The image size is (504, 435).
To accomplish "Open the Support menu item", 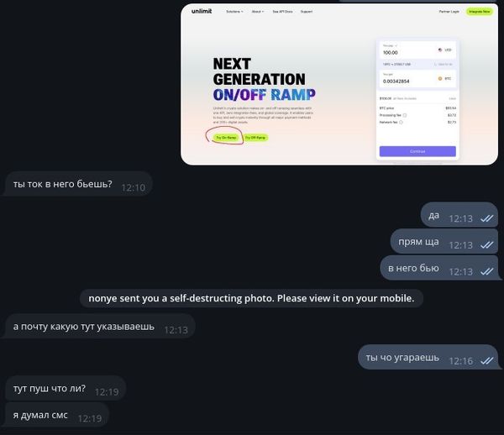I will pos(307,12).
